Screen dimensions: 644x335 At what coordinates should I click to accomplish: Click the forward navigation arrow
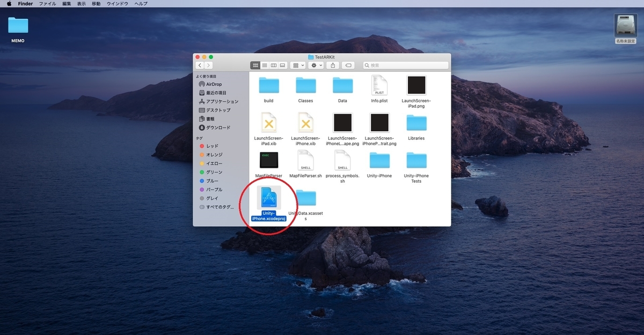click(207, 65)
